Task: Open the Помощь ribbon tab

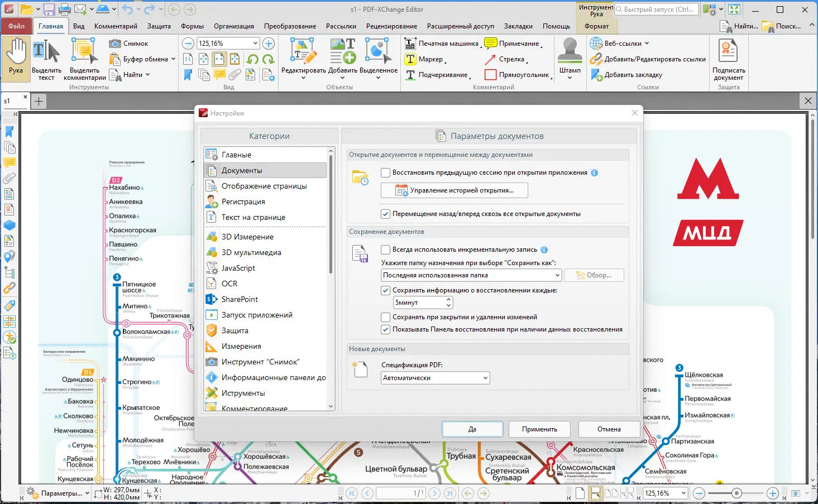Action: coord(556,26)
